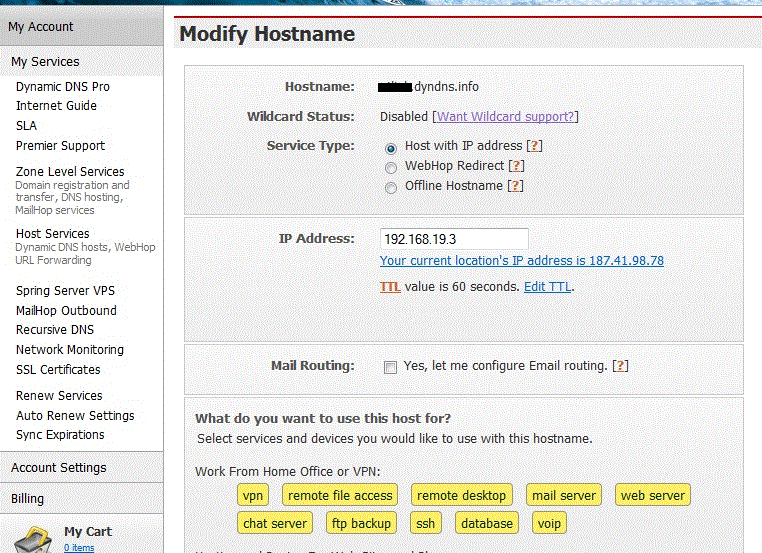Select the vpn service tag
762x553 pixels.
click(x=253, y=496)
